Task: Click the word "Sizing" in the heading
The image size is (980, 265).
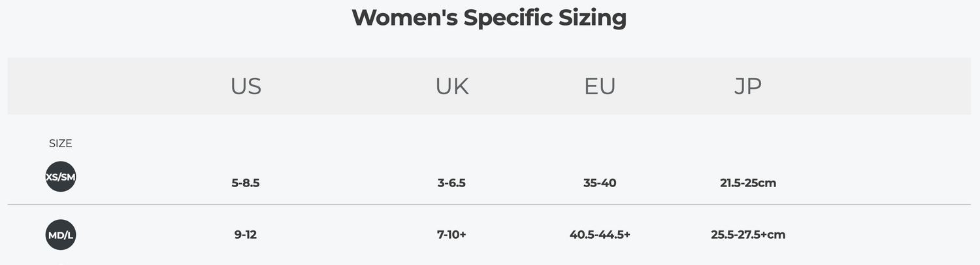Action: [592, 18]
